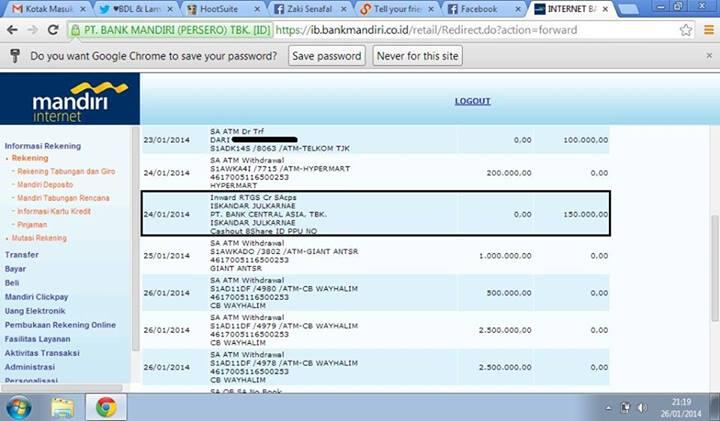720x421 pixels.
Task: Click the page vertical scrollbar thumb
Action: click(x=715, y=268)
